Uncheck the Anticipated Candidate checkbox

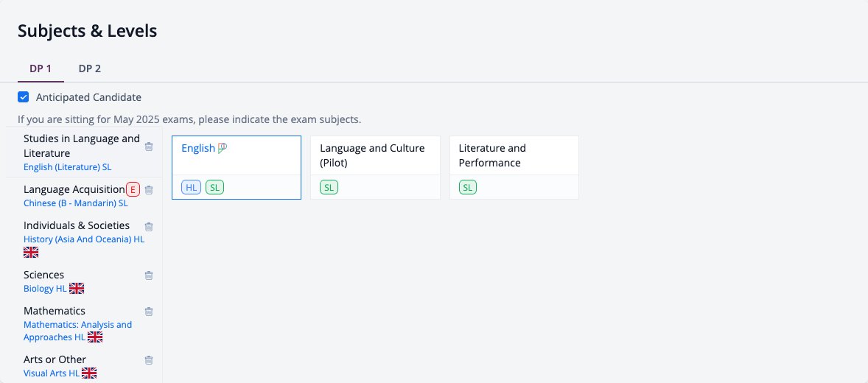coord(24,97)
